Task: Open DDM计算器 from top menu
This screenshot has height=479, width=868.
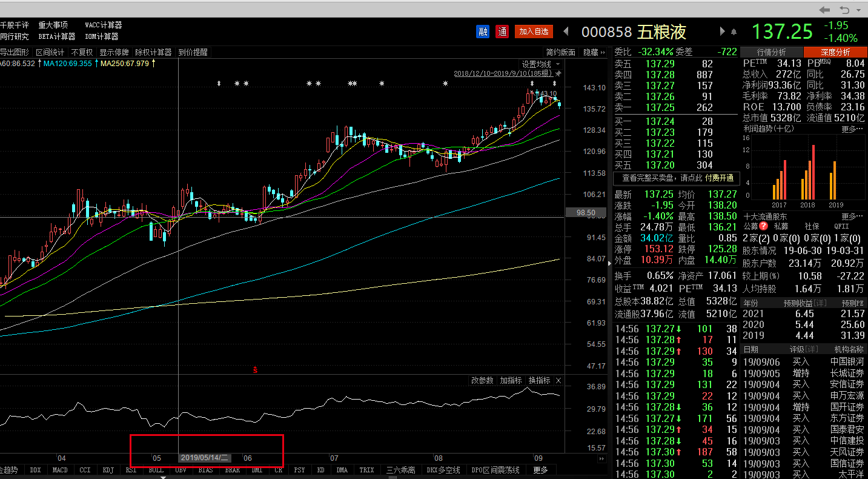Action: pos(102,36)
